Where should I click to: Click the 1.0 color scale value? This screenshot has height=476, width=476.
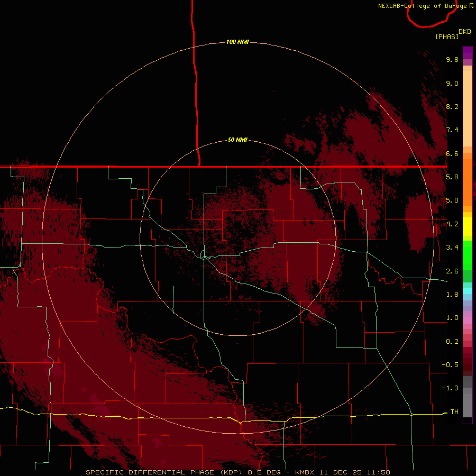(452, 318)
